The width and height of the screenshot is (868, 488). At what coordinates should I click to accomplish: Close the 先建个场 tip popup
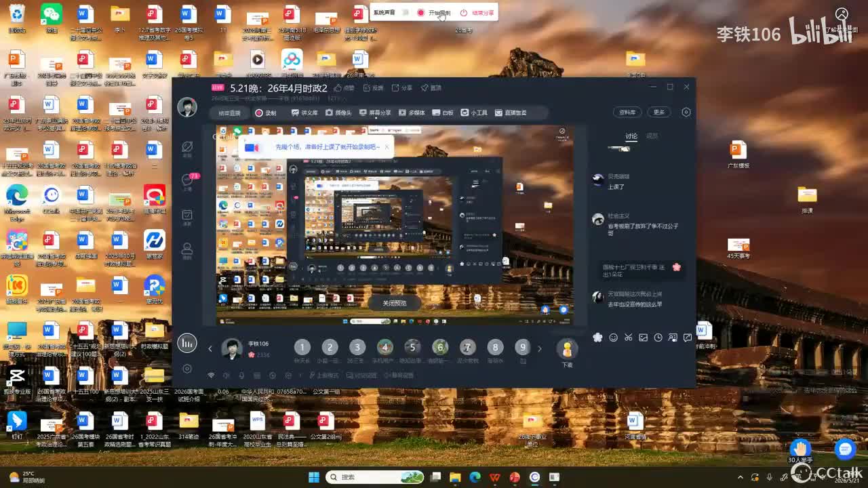tap(387, 146)
